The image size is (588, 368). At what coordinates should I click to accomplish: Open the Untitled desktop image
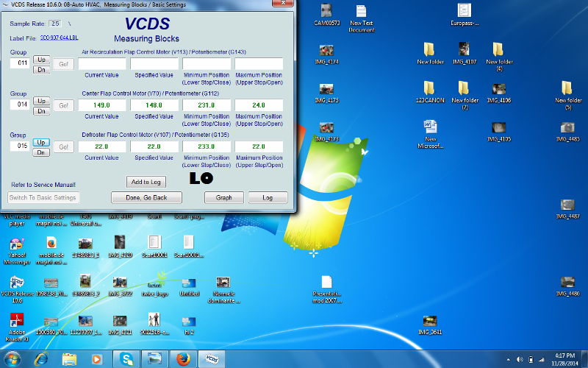point(189,287)
